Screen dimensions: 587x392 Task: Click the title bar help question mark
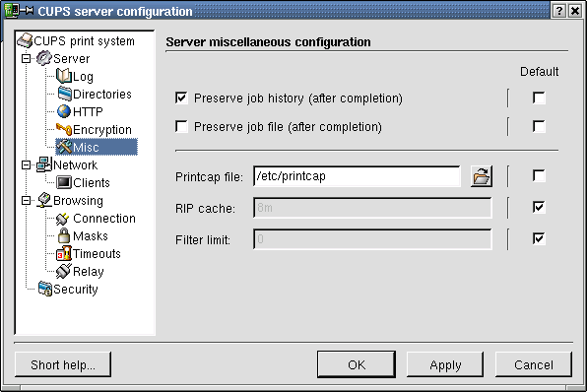click(558, 11)
